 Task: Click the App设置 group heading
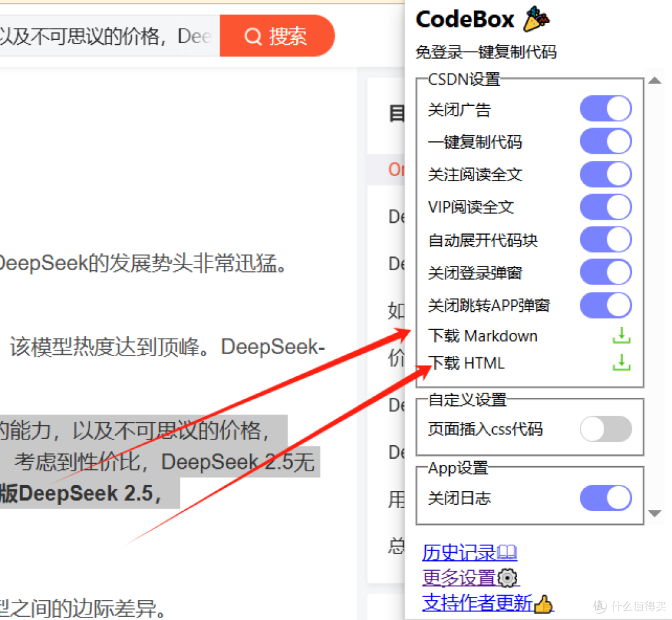coord(458,467)
